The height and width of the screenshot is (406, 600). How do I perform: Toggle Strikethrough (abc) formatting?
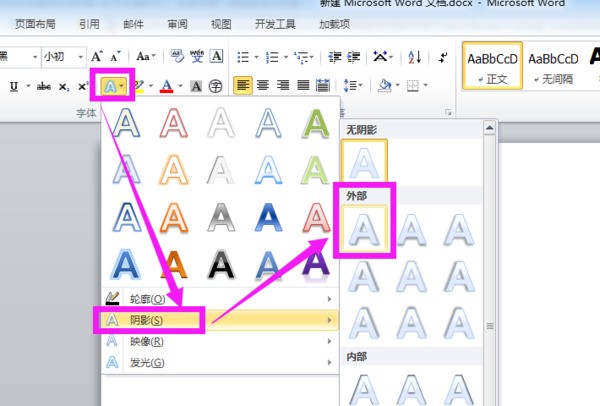pyautogui.click(x=44, y=86)
